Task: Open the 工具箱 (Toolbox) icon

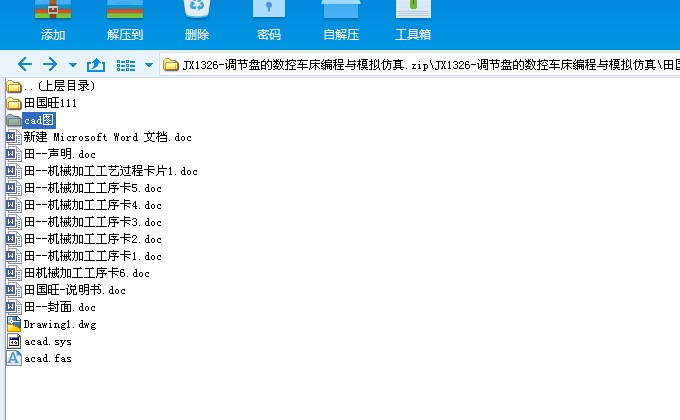Action: point(413,9)
